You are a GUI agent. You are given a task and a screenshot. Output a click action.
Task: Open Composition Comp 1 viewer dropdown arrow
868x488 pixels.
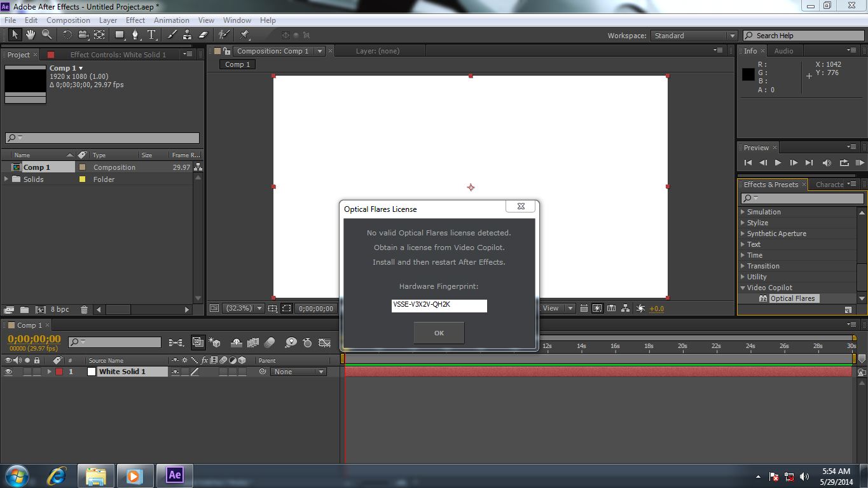pos(320,51)
